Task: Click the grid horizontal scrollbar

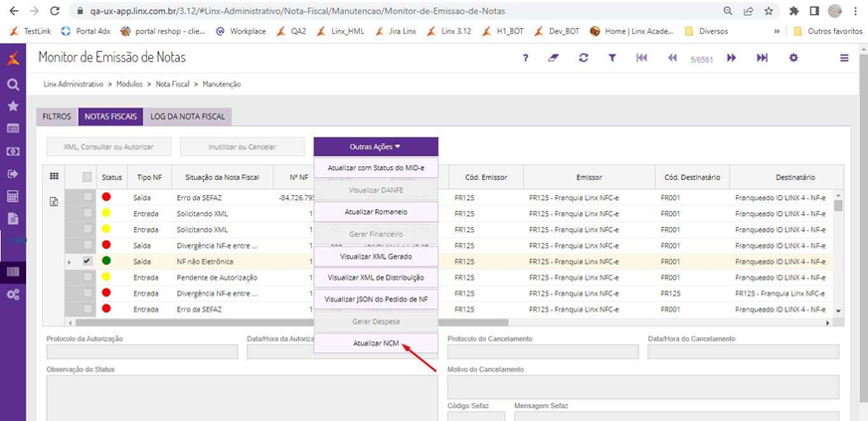Action: pos(291,322)
